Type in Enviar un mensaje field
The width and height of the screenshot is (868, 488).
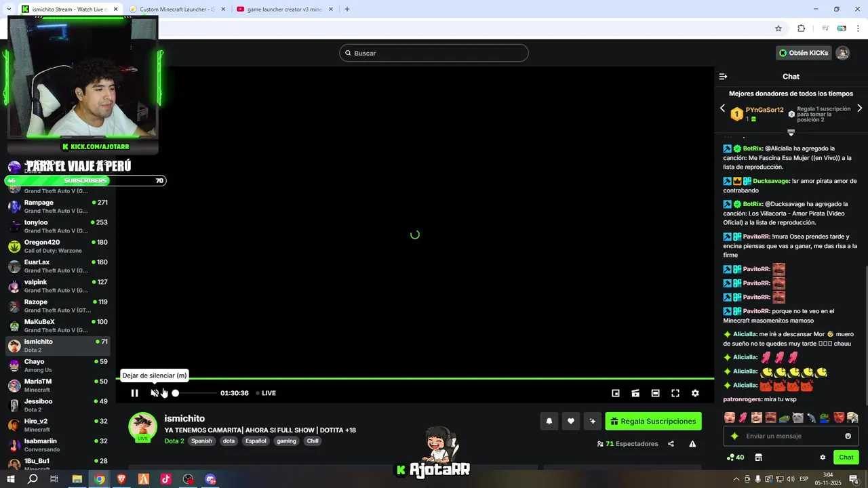click(791, 436)
